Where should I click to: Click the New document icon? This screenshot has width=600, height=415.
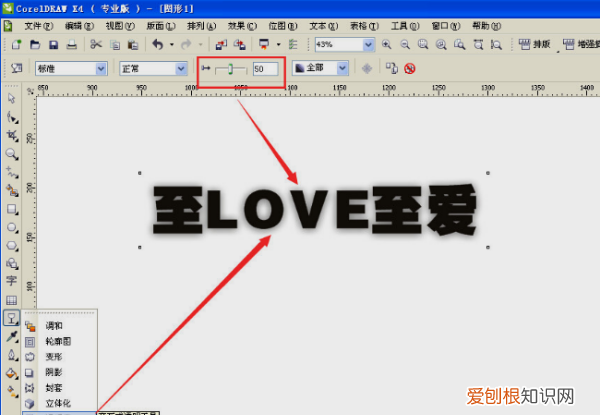tap(16, 45)
